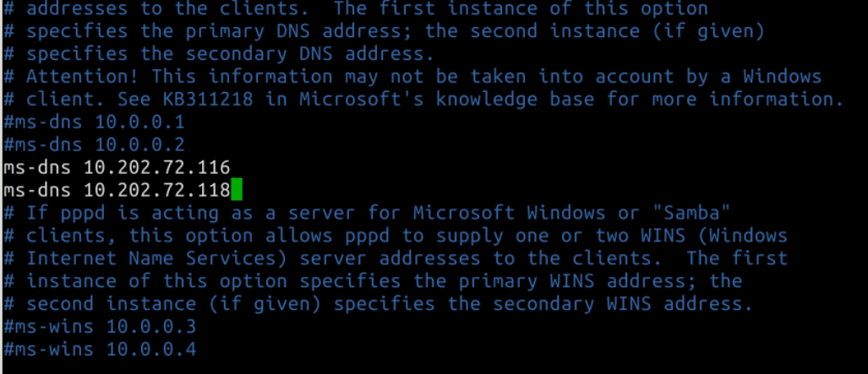The image size is (868, 374).
Task: Click the IP address 10.202.72.118
Action: [x=156, y=190]
